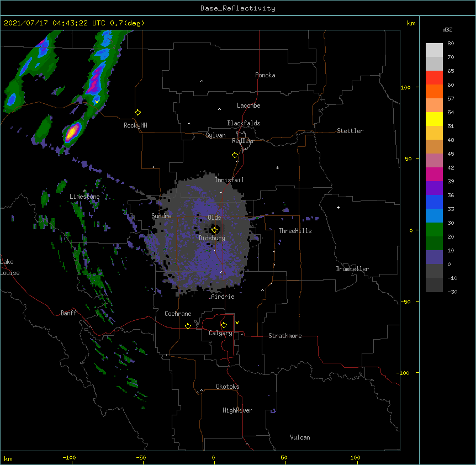Click the Innisfail city label
The width and height of the screenshot is (476, 465).
point(229,180)
